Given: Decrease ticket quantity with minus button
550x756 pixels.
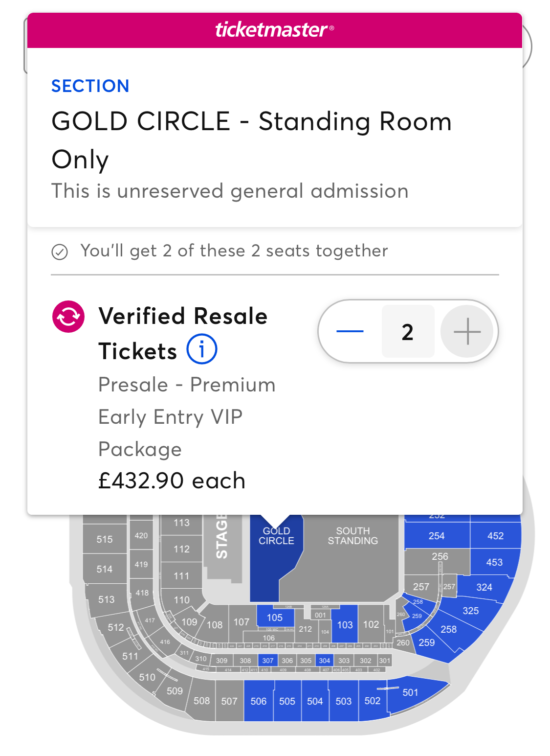Looking at the screenshot, I should pyautogui.click(x=350, y=331).
